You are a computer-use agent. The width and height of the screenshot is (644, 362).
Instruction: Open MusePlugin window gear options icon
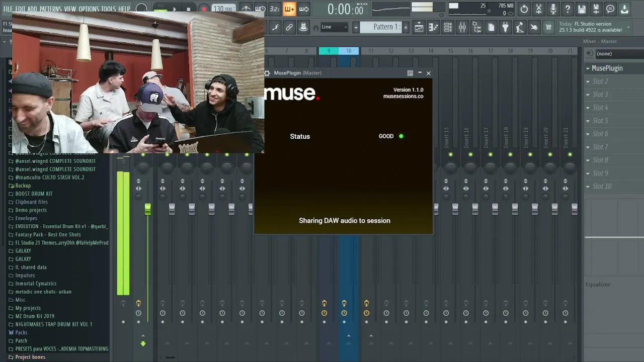[x=267, y=73]
